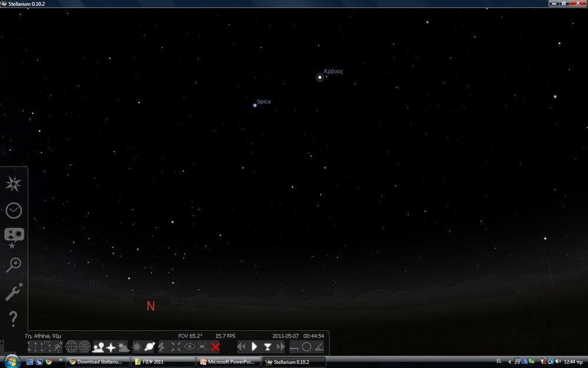Image resolution: width=588 pixels, height=368 pixels.
Task: Click the Saturn planet labels icon
Action: [x=149, y=347]
